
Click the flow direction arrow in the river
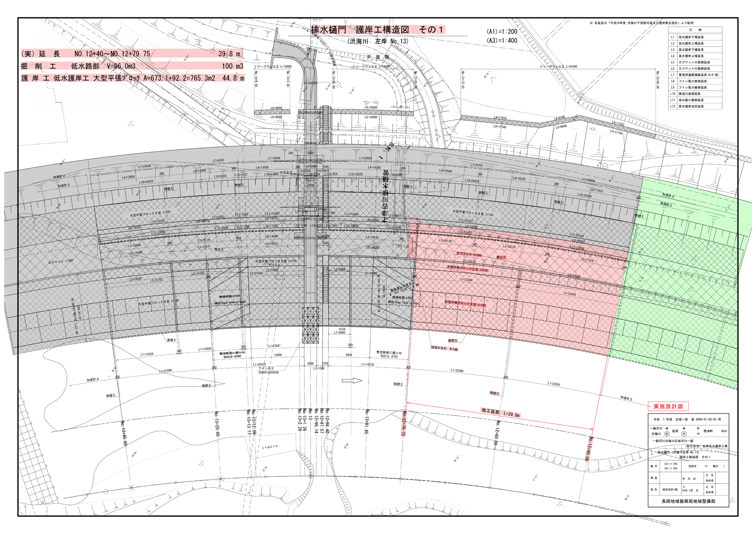pyautogui.click(x=352, y=380)
